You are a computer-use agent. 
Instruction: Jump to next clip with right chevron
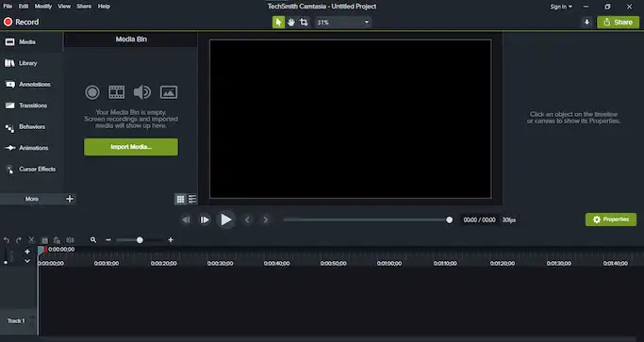click(x=266, y=220)
